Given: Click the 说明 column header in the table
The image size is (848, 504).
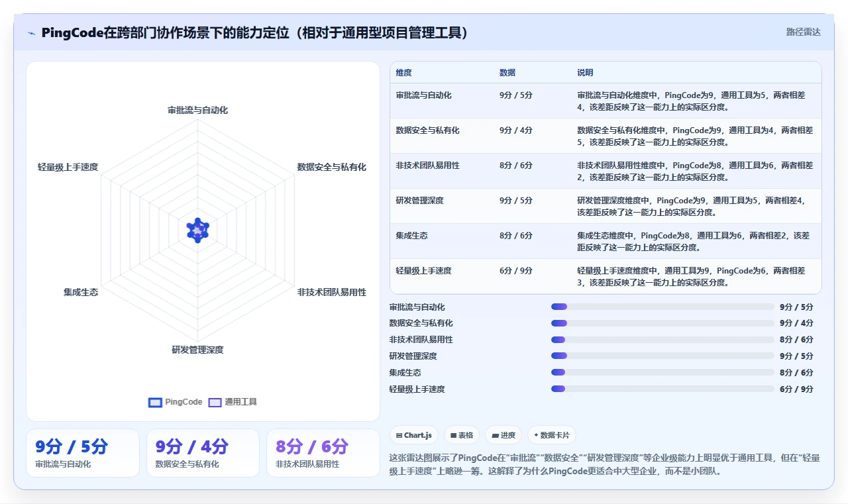Looking at the screenshot, I should 585,73.
